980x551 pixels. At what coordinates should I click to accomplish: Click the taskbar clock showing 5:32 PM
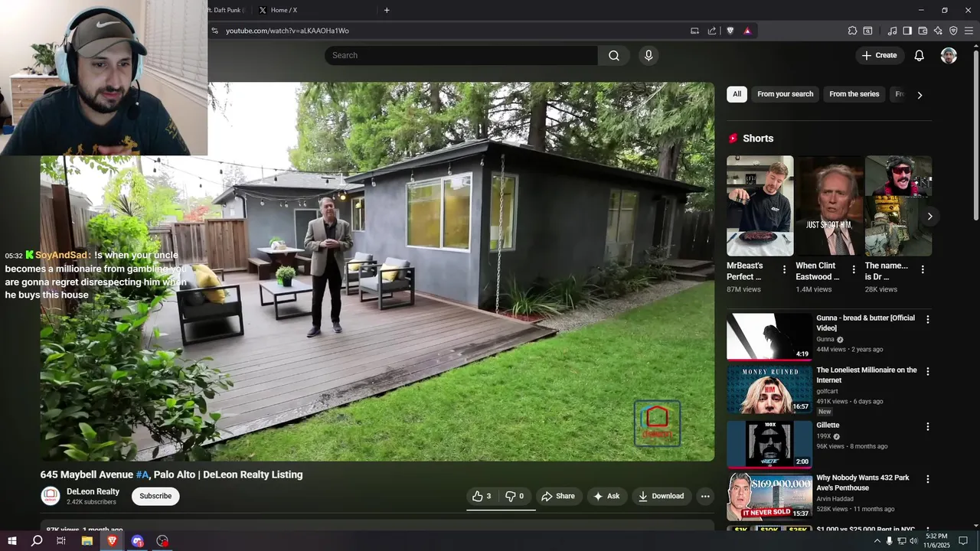tap(936, 541)
